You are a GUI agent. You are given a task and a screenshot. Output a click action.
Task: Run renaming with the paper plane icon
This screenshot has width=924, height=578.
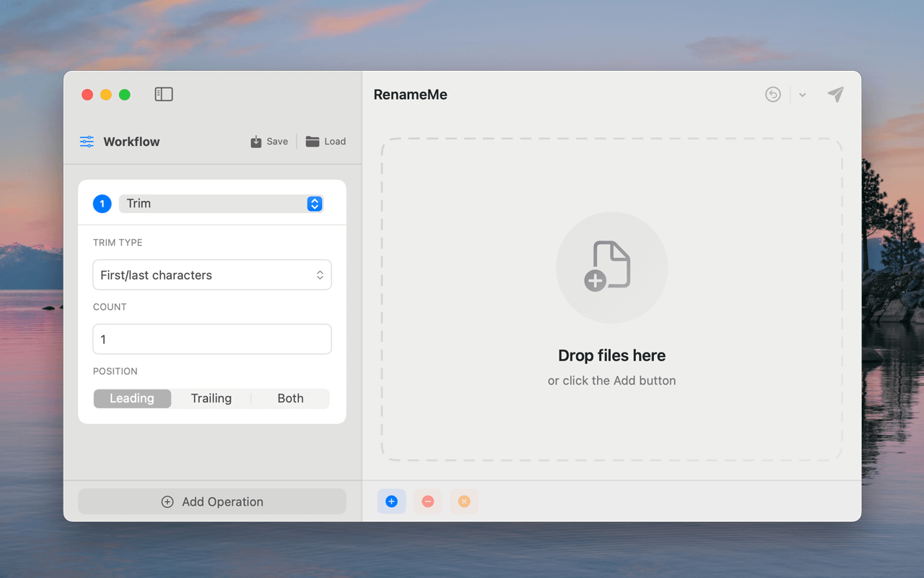click(x=835, y=94)
